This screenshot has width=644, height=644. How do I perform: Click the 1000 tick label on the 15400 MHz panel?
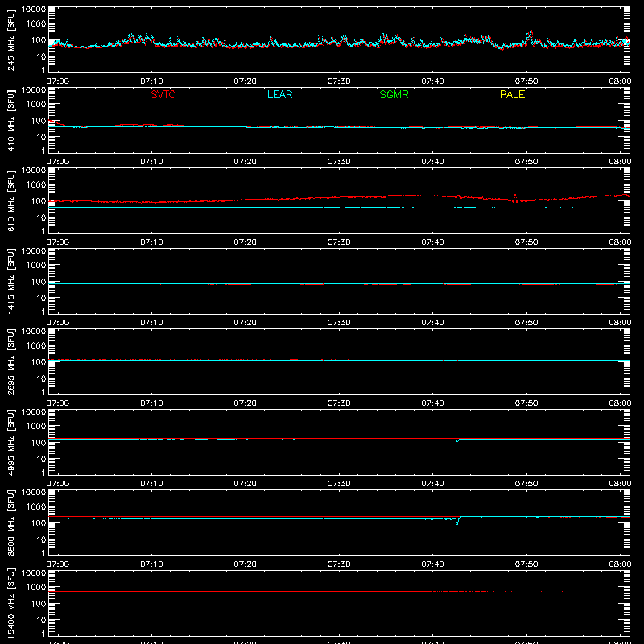[36, 588]
